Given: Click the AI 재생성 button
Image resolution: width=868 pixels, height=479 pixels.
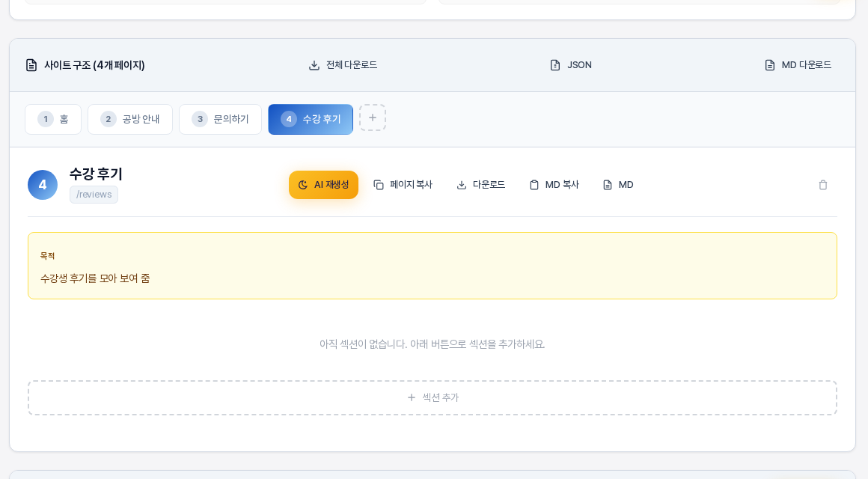Looking at the screenshot, I should [x=323, y=185].
